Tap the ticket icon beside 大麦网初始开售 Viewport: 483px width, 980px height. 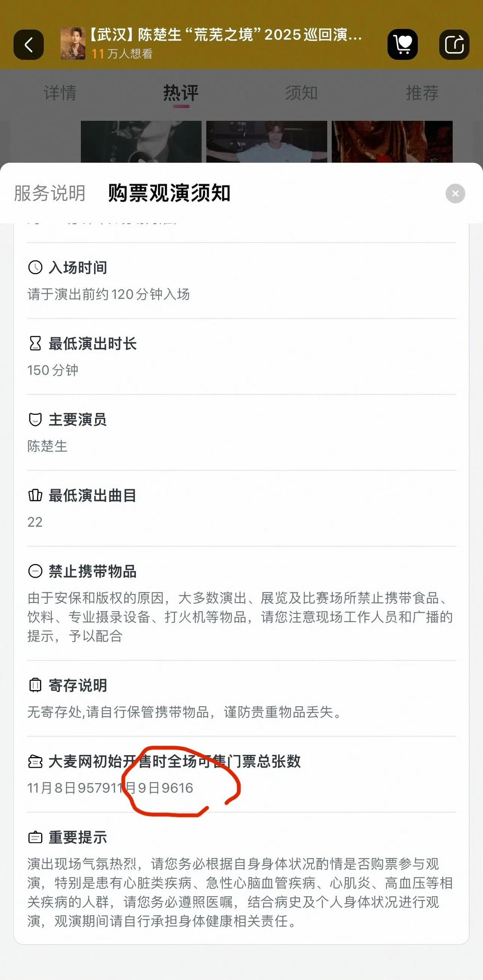click(x=35, y=761)
